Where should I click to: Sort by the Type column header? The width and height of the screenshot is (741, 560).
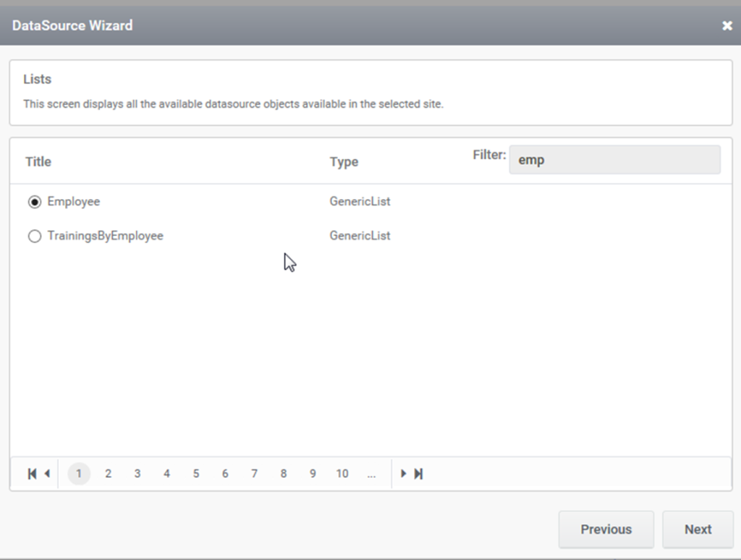pos(344,161)
